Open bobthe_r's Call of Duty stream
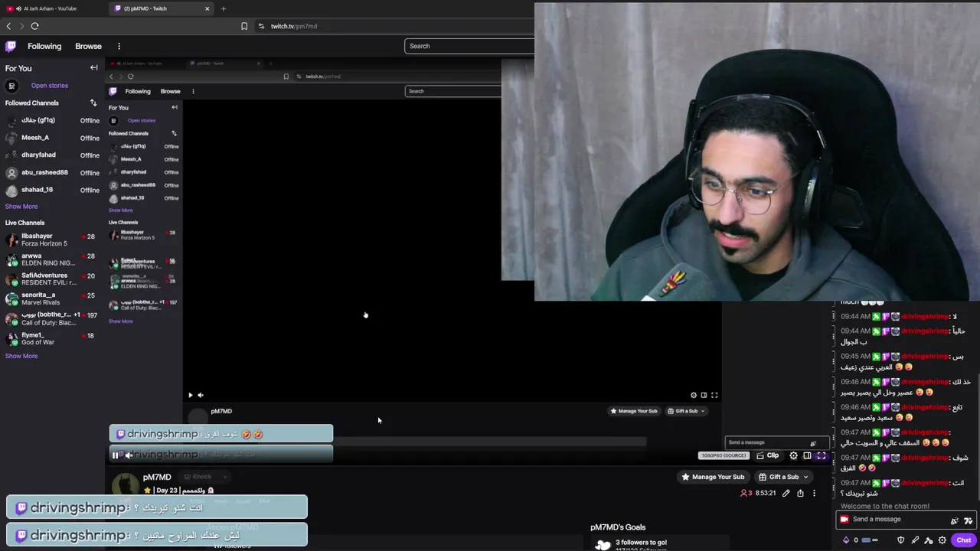Screen dimensions: 980x551 tap(52, 318)
